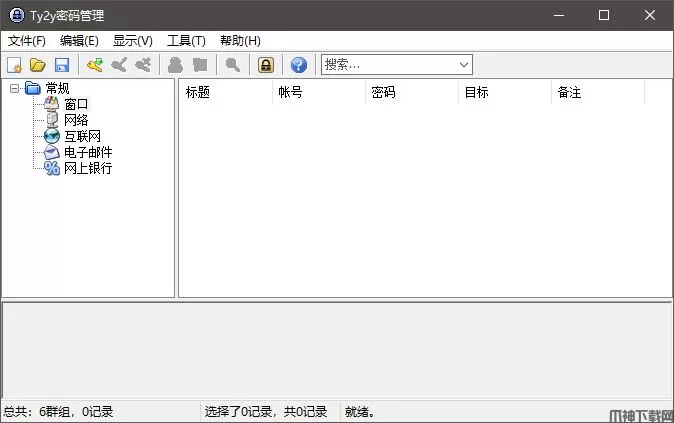The width and height of the screenshot is (674, 423).
Task: Close the Ty2y密码管理 window
Action: coord(649,15)
